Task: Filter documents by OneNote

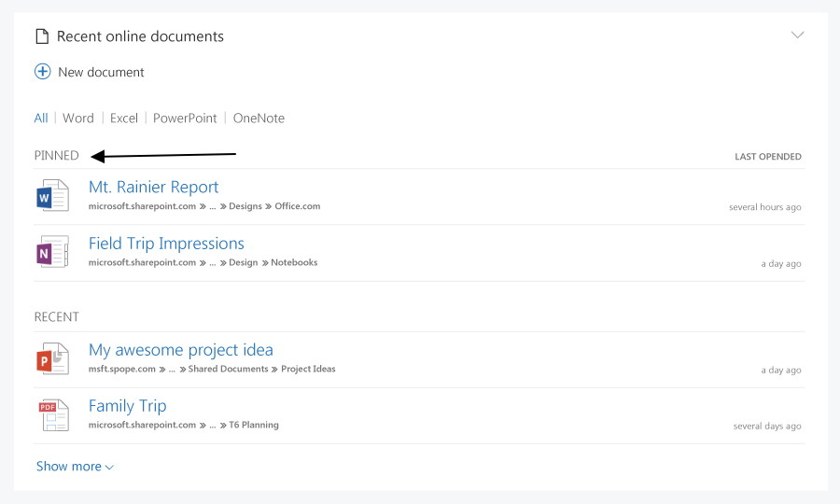Action: pos(259,118)
